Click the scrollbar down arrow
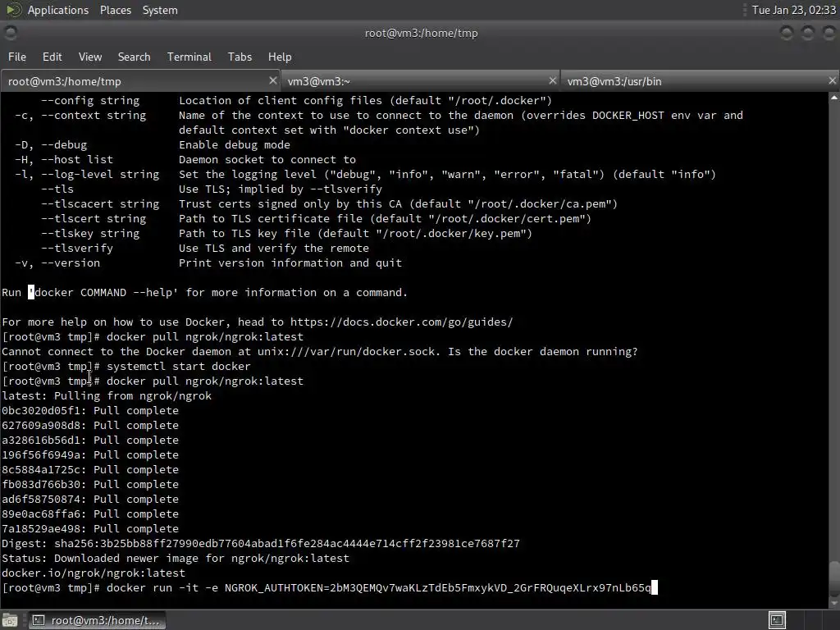Screen dimensions: 840x630 point(833,603)
